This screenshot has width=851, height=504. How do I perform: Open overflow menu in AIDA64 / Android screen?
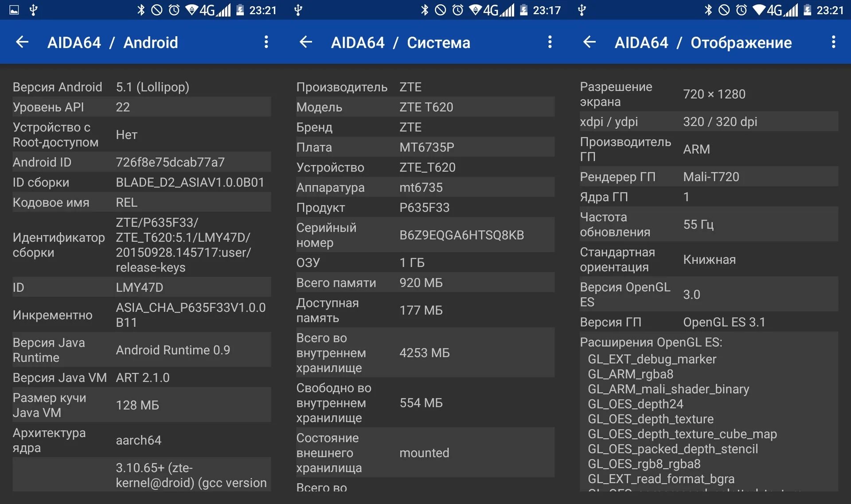266,42
